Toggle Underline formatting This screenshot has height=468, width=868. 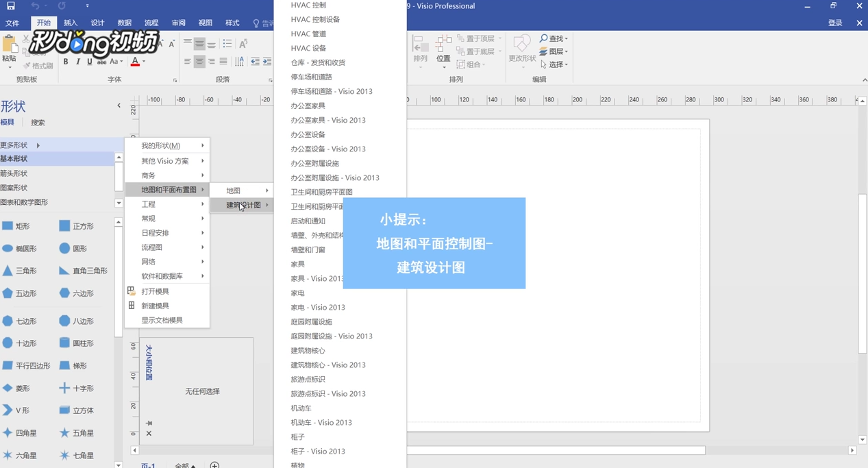click(89, 62)
